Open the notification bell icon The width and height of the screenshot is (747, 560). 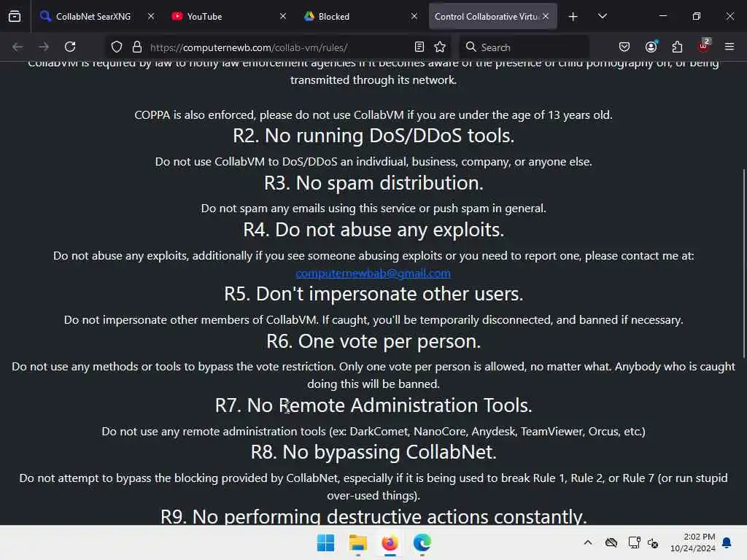[727, 542]
